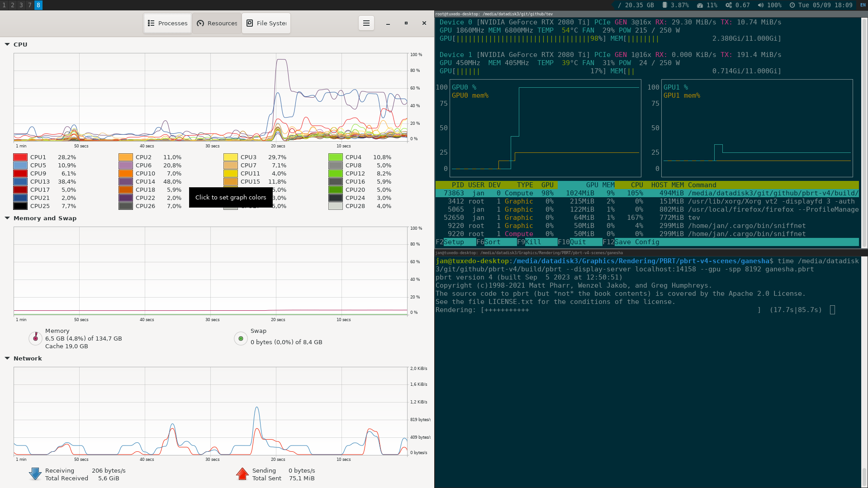Screen dimensions: 868x488
Task: Click the volume indicator in top bar
Action: coord(769,5)
